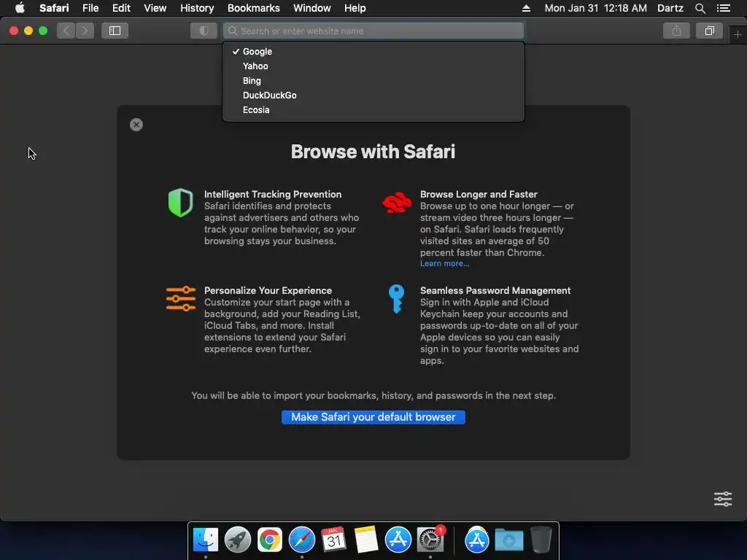This screenshot has width=747, height=560.
Task: Close the Browse with Safari panel
Action: [x=136, y=125]
